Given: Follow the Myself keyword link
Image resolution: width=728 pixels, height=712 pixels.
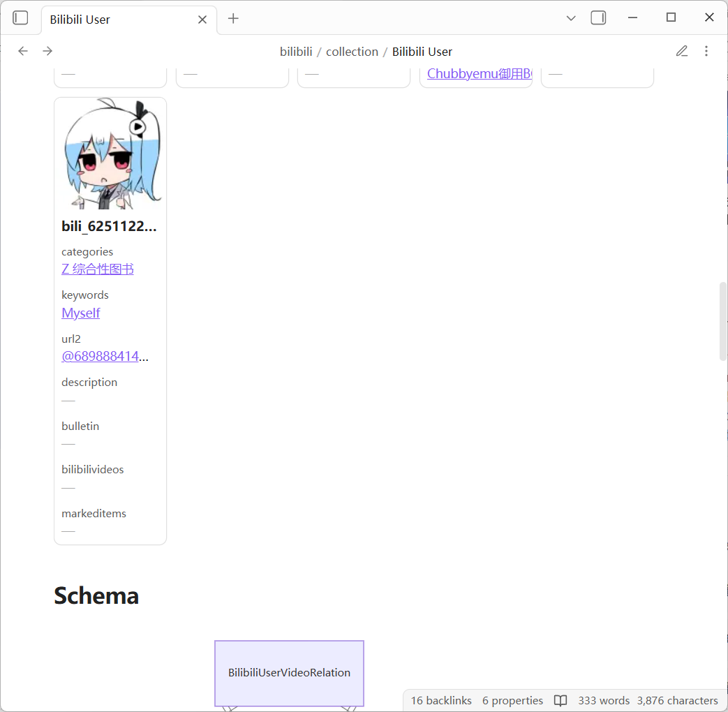Looking at the screenshot, I should pos(81,313).
